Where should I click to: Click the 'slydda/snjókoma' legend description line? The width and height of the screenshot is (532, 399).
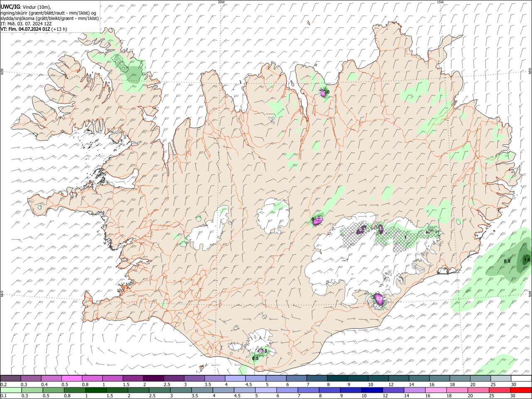[x=49, y=18]
